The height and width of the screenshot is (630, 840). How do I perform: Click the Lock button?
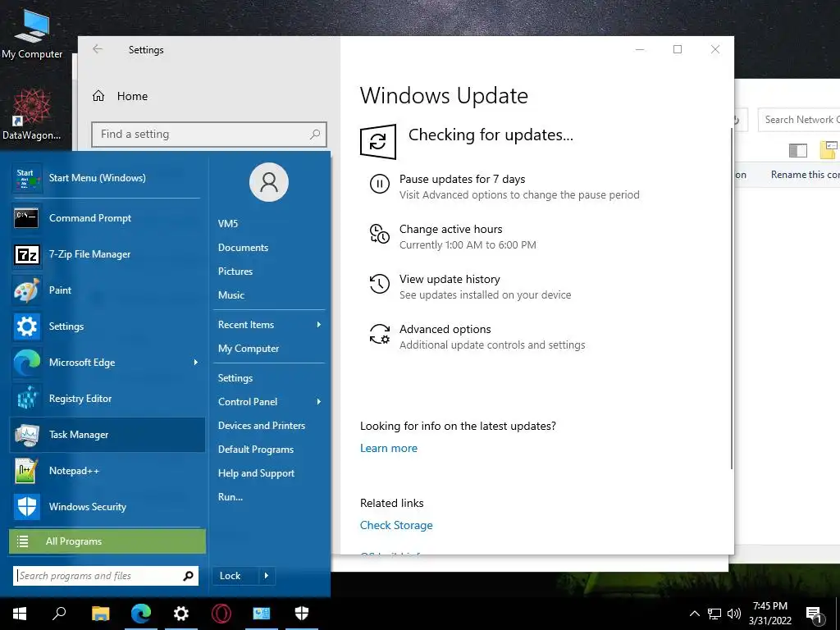coord(235,576)
